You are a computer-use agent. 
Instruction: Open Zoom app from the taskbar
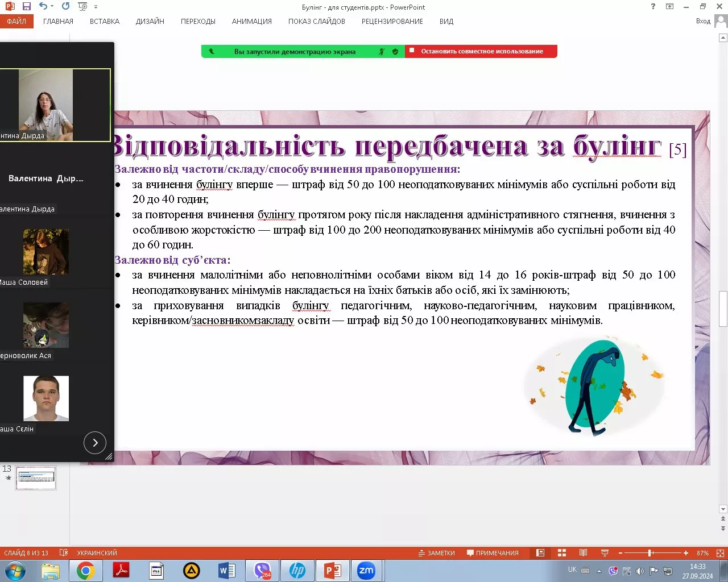point(366,571)
